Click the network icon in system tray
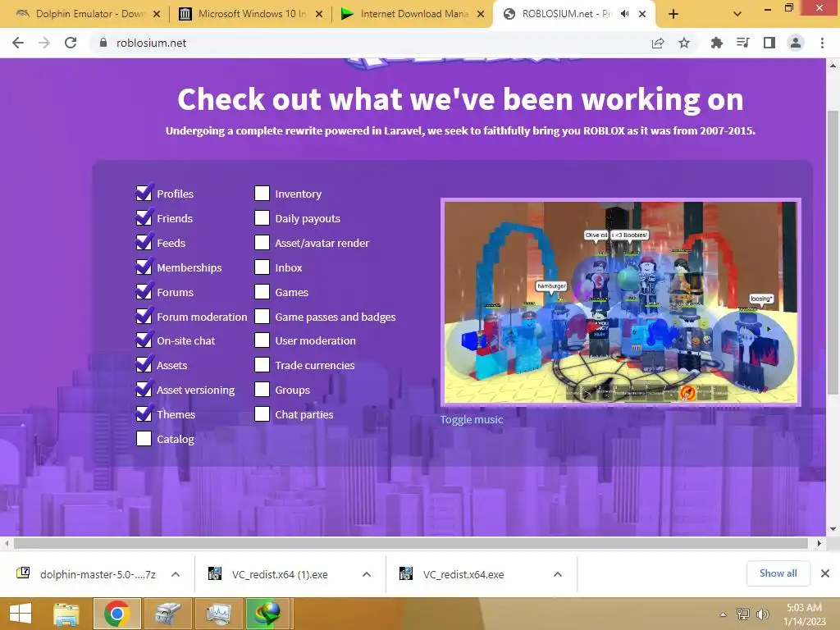This screenshot has height=630, width=840. pos(743,614)
